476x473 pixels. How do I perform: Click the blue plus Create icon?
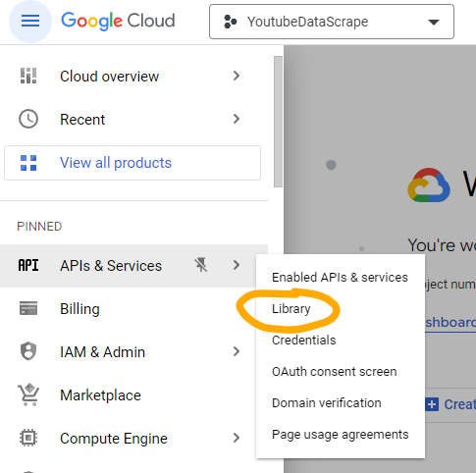coord(432,404)
